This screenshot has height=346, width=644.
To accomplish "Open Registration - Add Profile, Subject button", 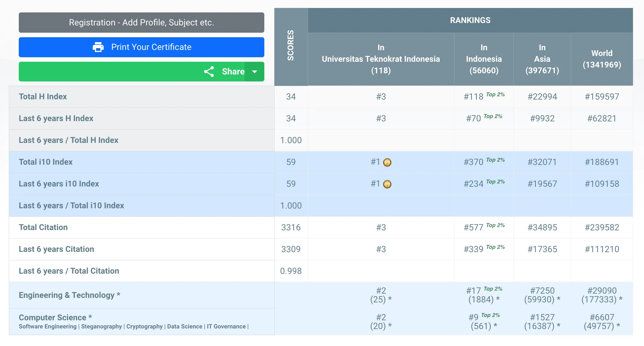I will point(141,23).
